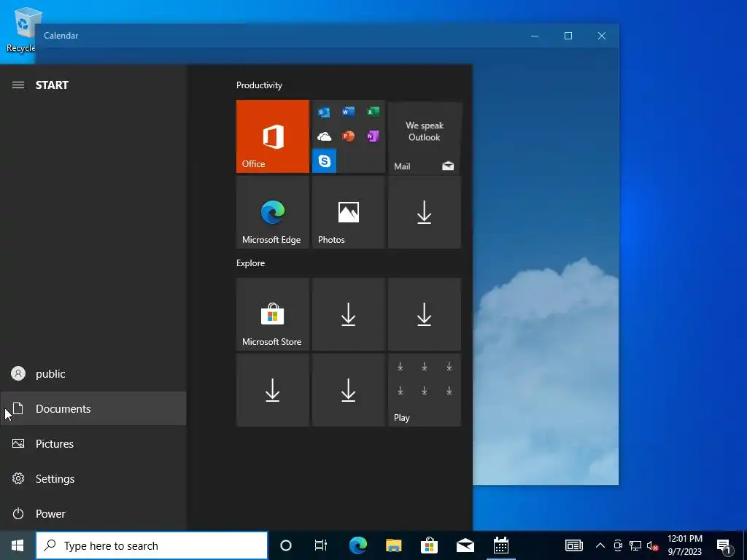Minimize the Calendar window
This screenshot has height=560, width=747.
[535, 36]
